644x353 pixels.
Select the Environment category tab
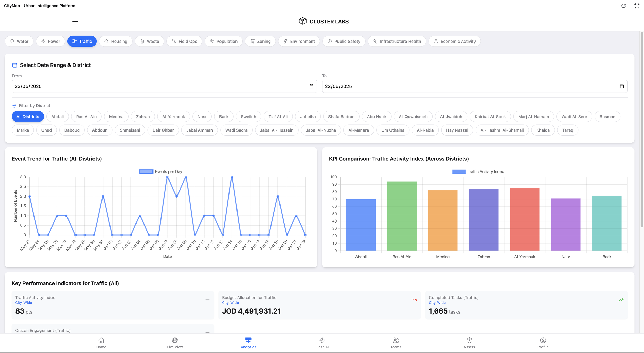299,41
